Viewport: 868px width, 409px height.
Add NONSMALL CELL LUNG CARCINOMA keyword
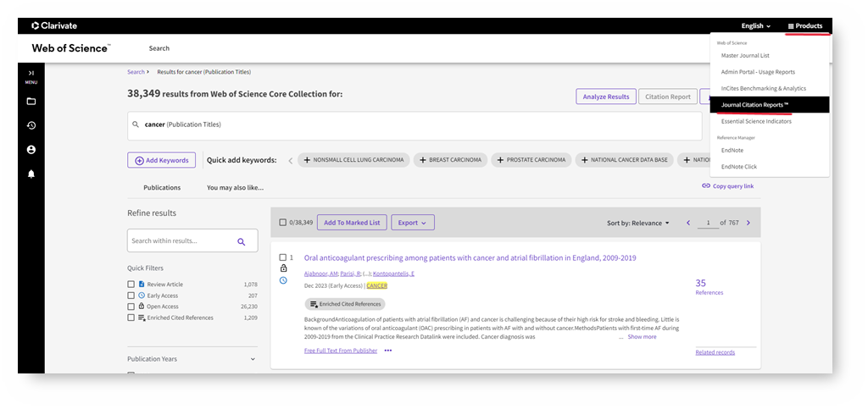[353, 160]
